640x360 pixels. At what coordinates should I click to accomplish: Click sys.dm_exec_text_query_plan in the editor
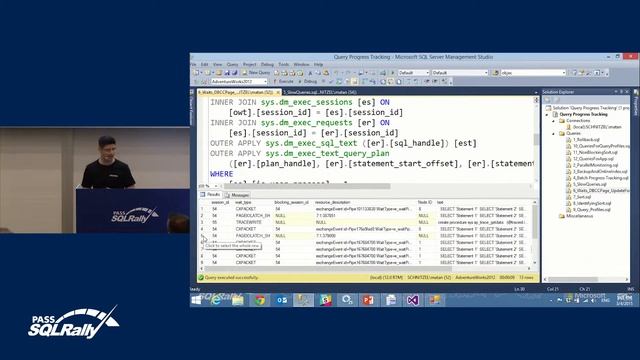tap(327, 153)
